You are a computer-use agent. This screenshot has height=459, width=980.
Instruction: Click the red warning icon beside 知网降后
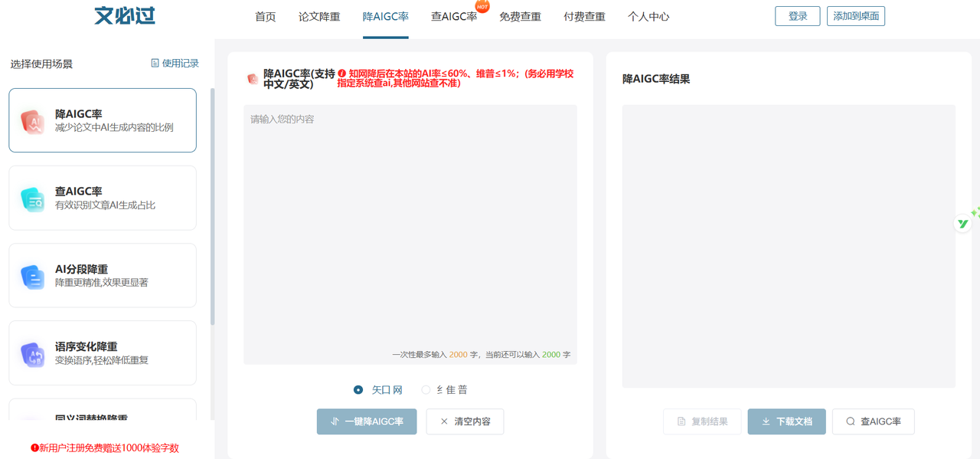341,74
